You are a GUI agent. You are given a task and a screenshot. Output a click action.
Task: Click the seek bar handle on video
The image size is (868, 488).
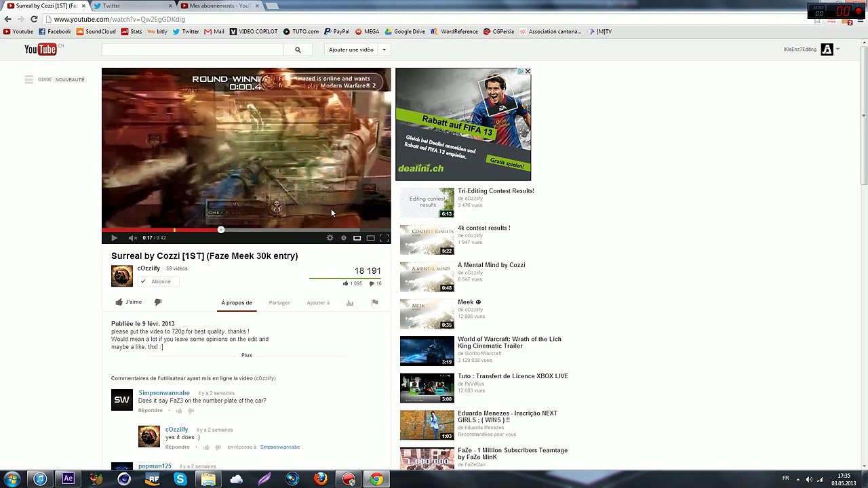click(x=221, y=230)
